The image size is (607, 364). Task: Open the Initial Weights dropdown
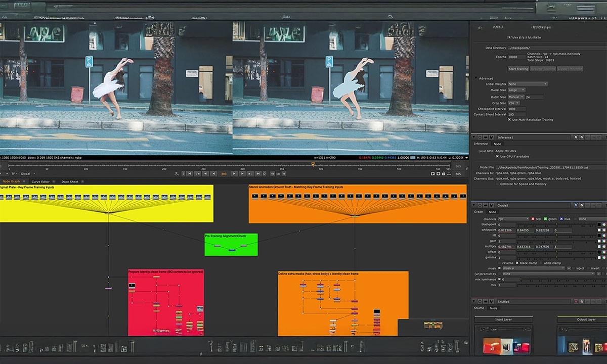(528, 84)
